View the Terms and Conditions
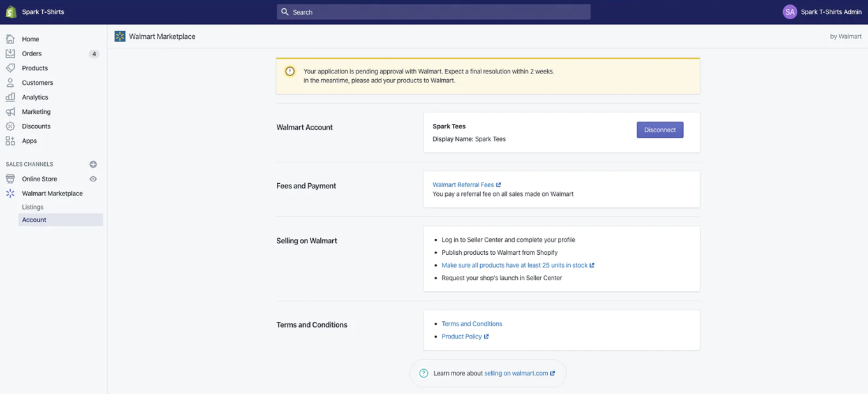The width and height of the screenshot is (868, 394). [x=471, y=324]
